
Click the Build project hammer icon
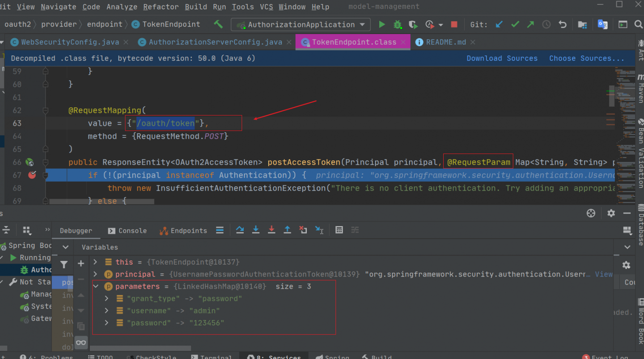[x=218, y=24]
